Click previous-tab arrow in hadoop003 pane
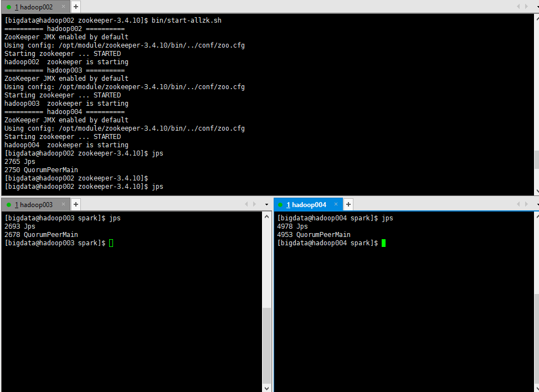The height and width of the screenshot is (392, 539). [x=246, y=204]
